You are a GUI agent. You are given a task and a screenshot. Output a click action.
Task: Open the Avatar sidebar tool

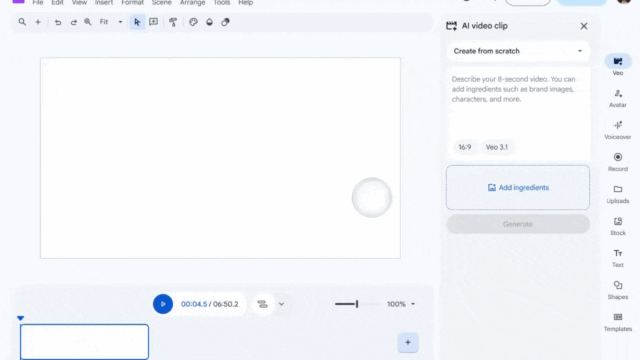click(618, 98)
